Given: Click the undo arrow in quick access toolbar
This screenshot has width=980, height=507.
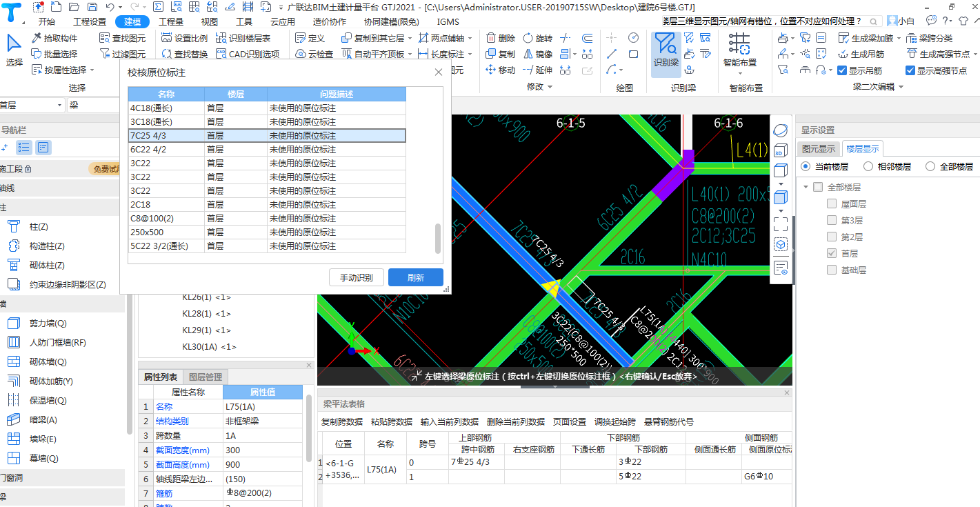Looking at the screenshot, I should tap(110, 6).
